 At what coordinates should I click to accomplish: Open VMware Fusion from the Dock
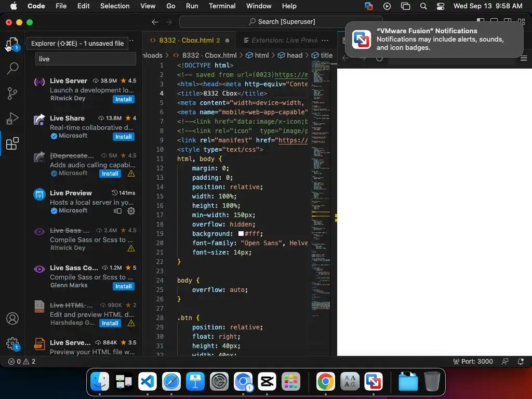pos(374,381)
